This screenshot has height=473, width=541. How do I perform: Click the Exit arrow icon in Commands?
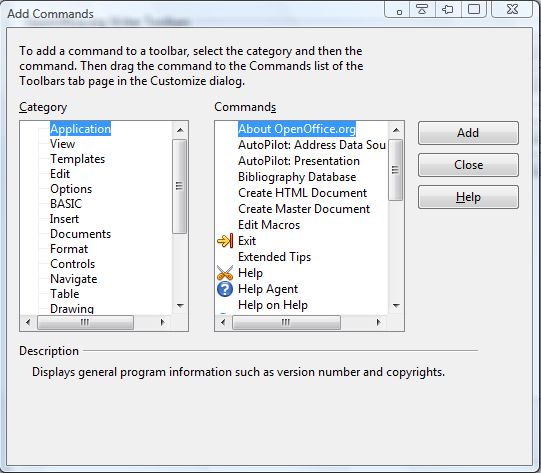point(225,240)
